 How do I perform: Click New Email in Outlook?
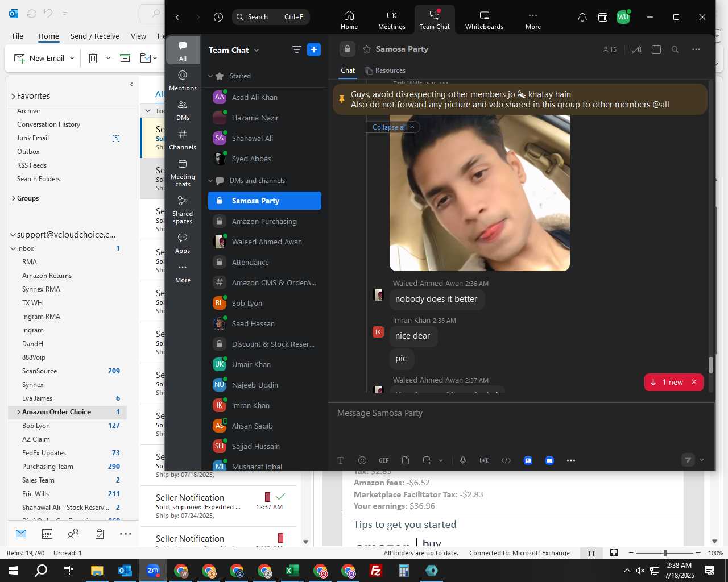point(39,58)
